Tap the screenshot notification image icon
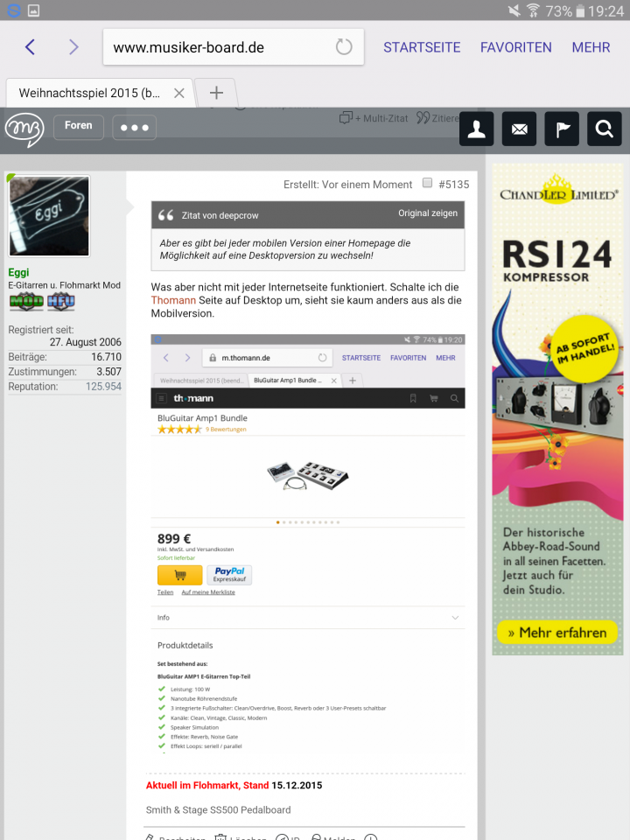Viewport: 630px width, 840px height. [x=34, y=10]
